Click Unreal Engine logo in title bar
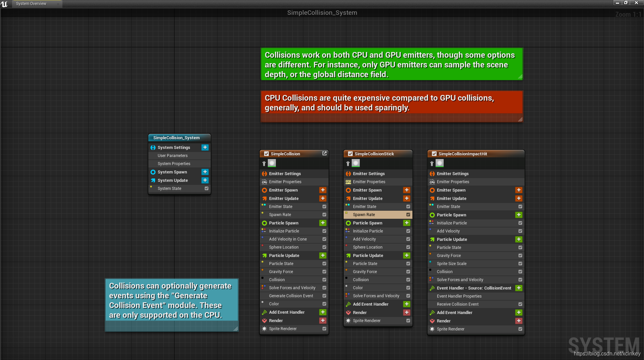 (4, 4)
